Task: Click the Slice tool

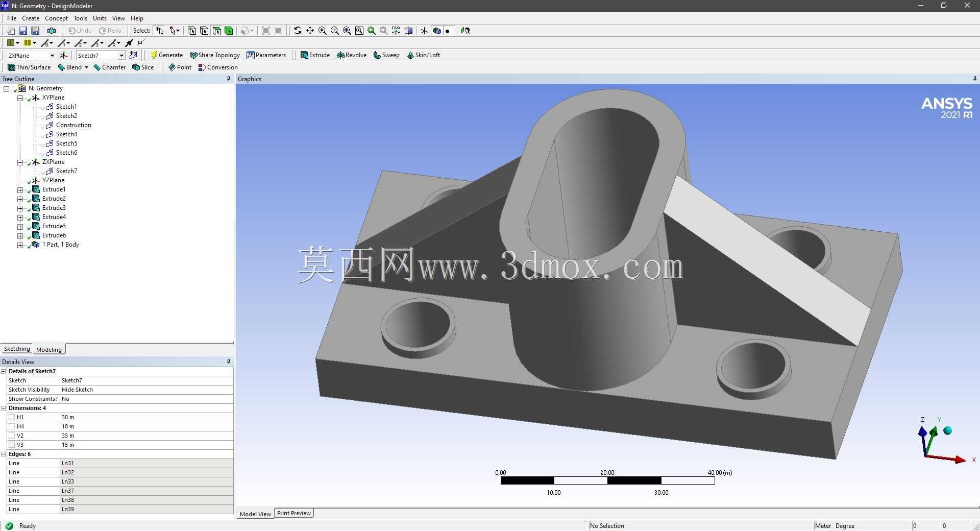Action: pos(143,67)
